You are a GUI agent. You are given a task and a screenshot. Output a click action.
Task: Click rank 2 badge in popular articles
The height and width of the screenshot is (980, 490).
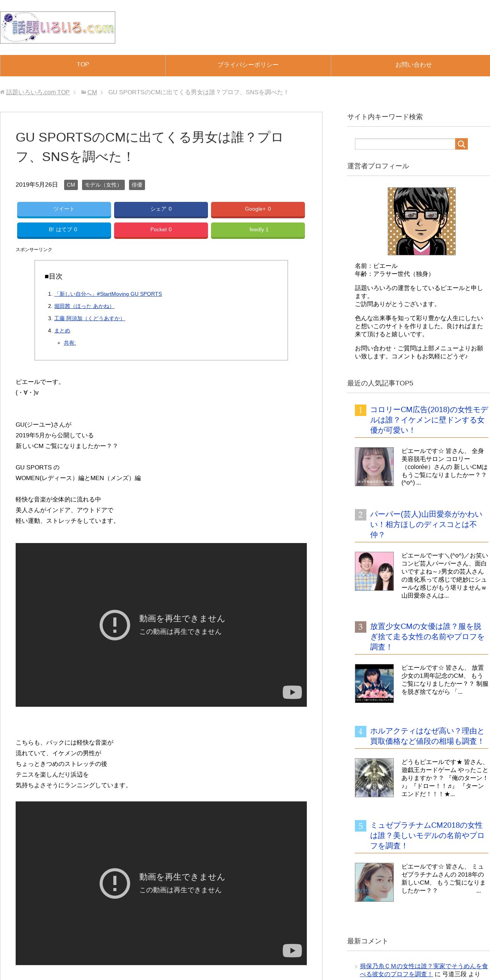click(x=361, y=515)
